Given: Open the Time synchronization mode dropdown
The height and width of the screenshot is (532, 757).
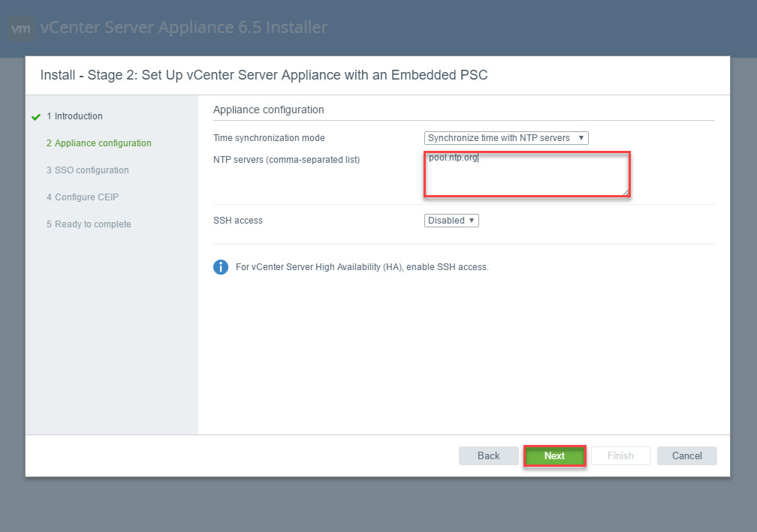Looking at the screenshot, I should pos(505,138).
